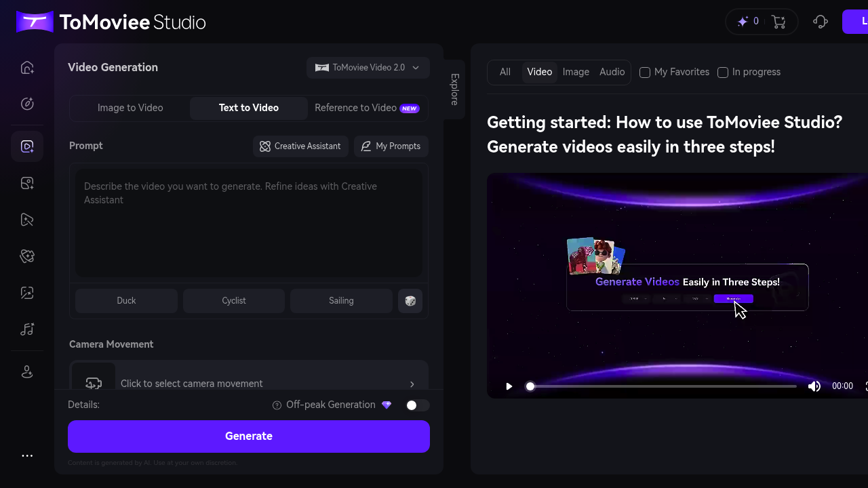Check the My Favorites checkbox

(x=644, y=72)
